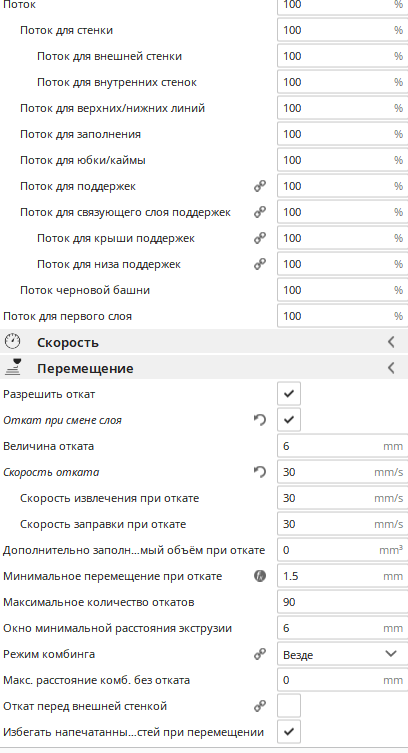Click link icon for Поток для крыши поддержек
The width and height of the screenshot is (408, 753).
[260, 238]
